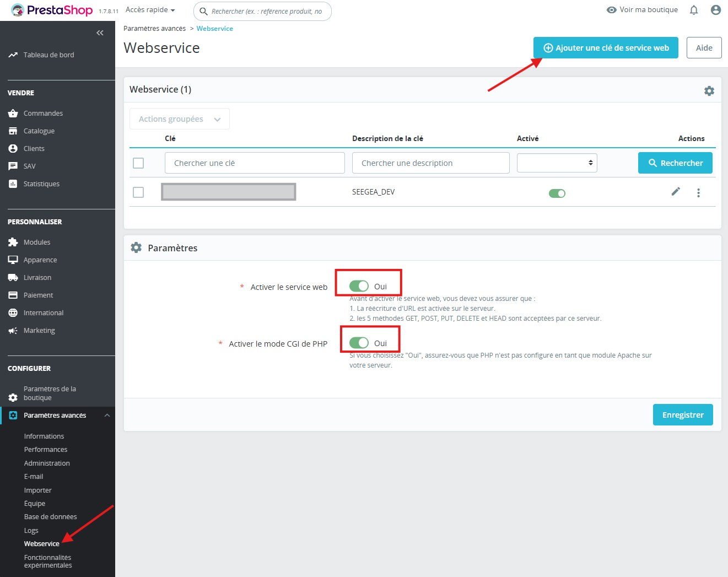The height and width of the screenshot is (577, 728).
Task: Open the Webservice panel settings gear
Action: point(709,90)
